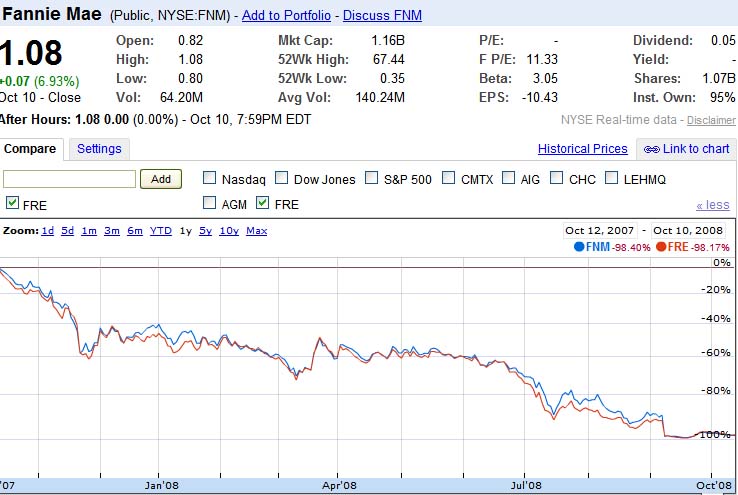Click the Apr'08 timeline marker
Viewport: 738px width, 495px height.
[339, 485]
